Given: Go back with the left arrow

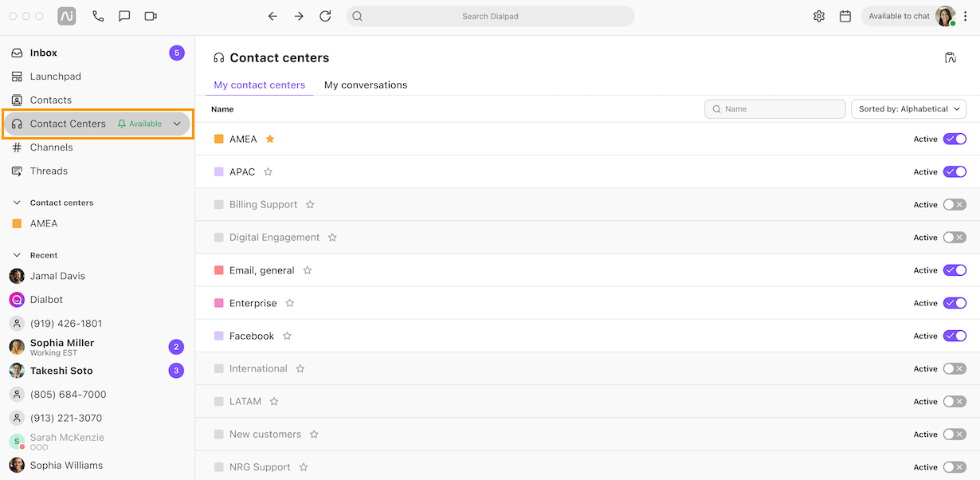Looking at the screenshot, I should click(272, 16).
